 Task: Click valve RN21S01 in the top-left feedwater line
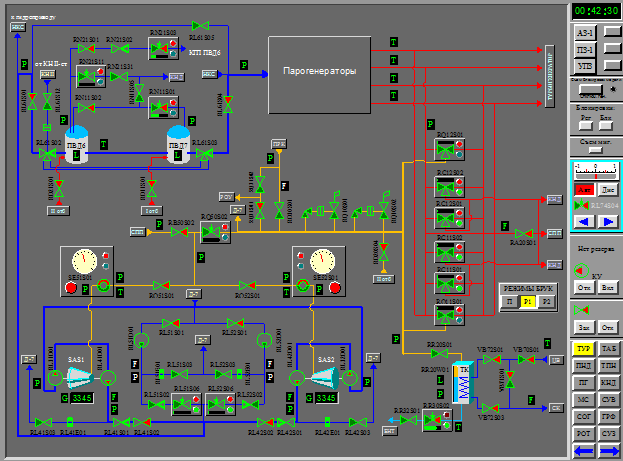coord(86,48)
